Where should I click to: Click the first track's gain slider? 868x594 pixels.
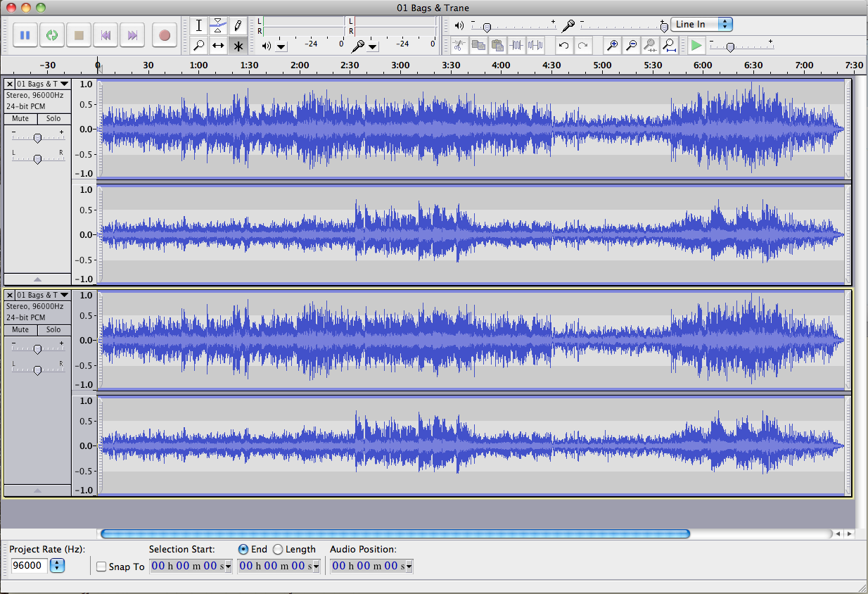click(x=37, y=138)
